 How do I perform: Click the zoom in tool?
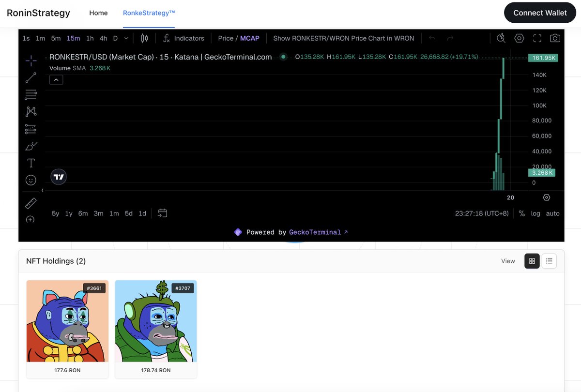point(31,219)
